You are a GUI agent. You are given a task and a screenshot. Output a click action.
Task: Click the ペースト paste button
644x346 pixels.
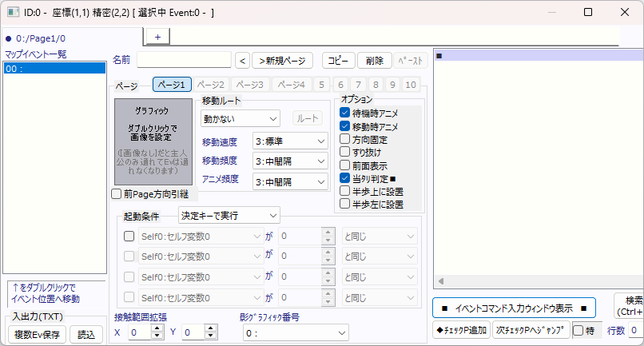(411, 61)
